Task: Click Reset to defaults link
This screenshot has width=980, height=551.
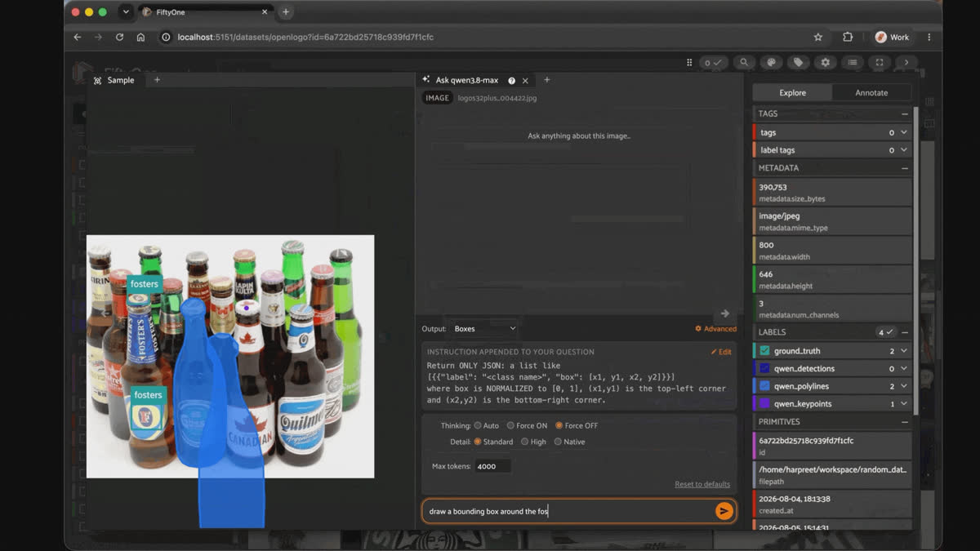Action: [x=702, y=484]
